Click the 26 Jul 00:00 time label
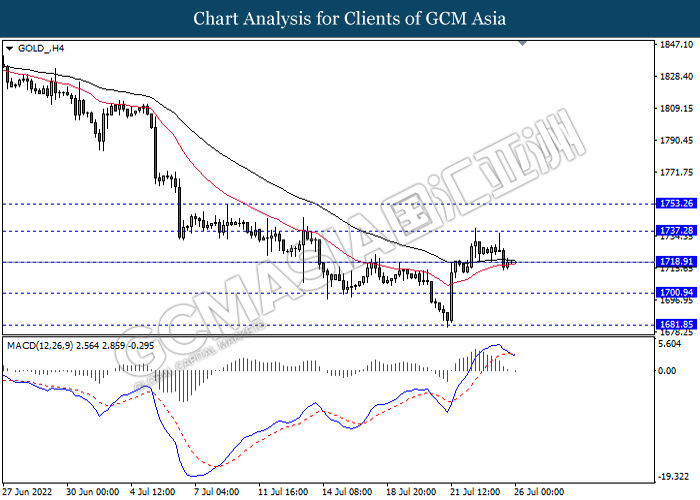Image resolution: width=700 pixels, height=500 pixels. click(x=539, y=492)
